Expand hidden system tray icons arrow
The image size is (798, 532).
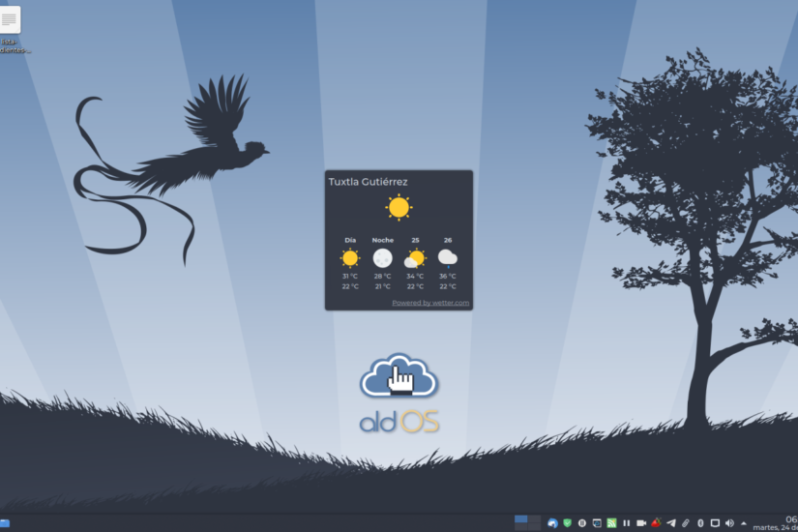(x=744, y=523)
